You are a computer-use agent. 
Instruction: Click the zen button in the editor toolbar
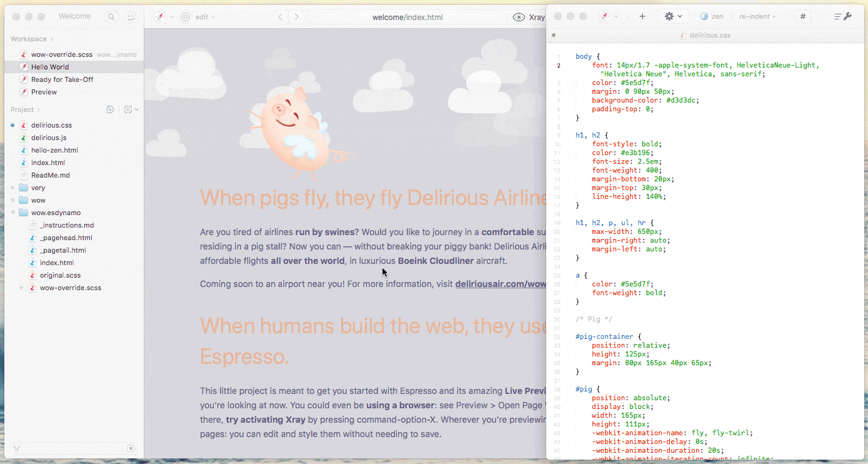[x=712, y=16]
